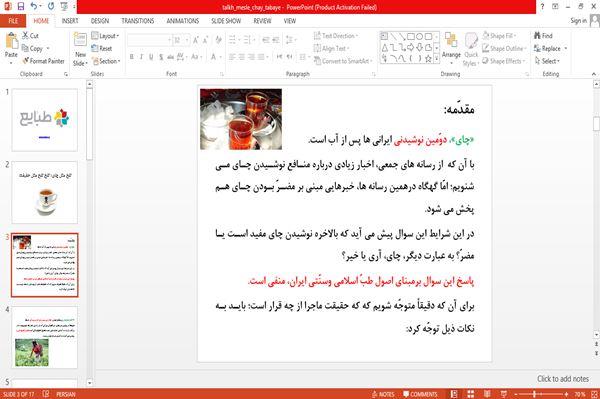Toggle Italic formatting
The height and width of the screenshot is (399, 600).
coord(142,57)
